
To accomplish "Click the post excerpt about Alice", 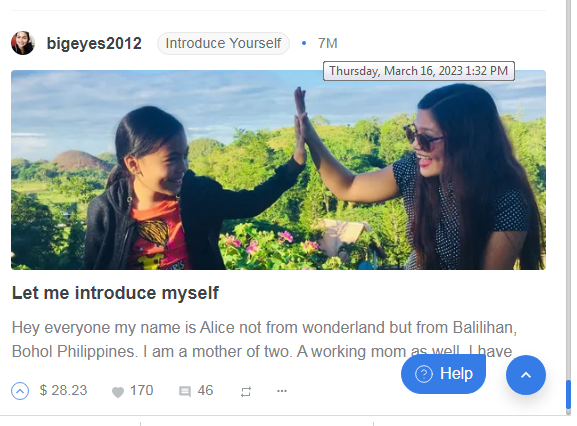I will click(x=264, y=340).
